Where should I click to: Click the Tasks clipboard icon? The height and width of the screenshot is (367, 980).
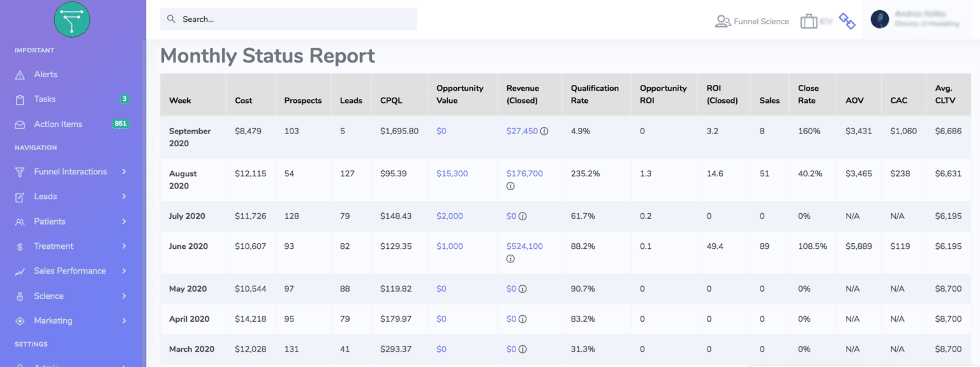[x=20, y=100]
